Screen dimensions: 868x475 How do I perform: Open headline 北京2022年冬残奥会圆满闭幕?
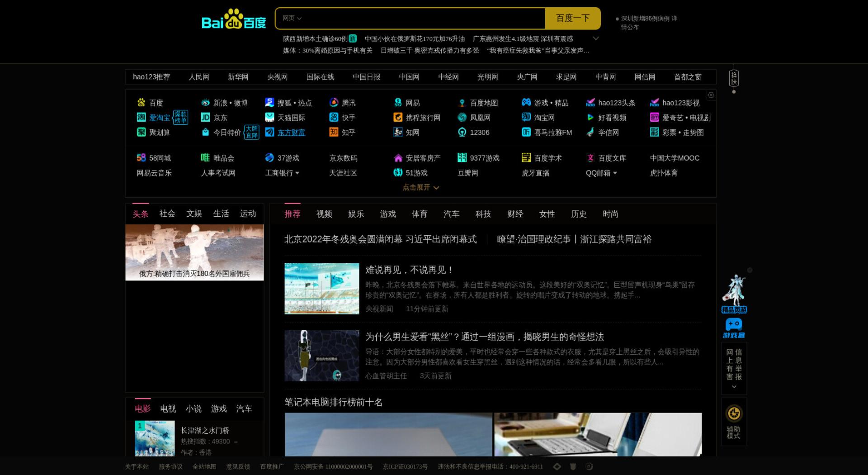tap(380, 239)
